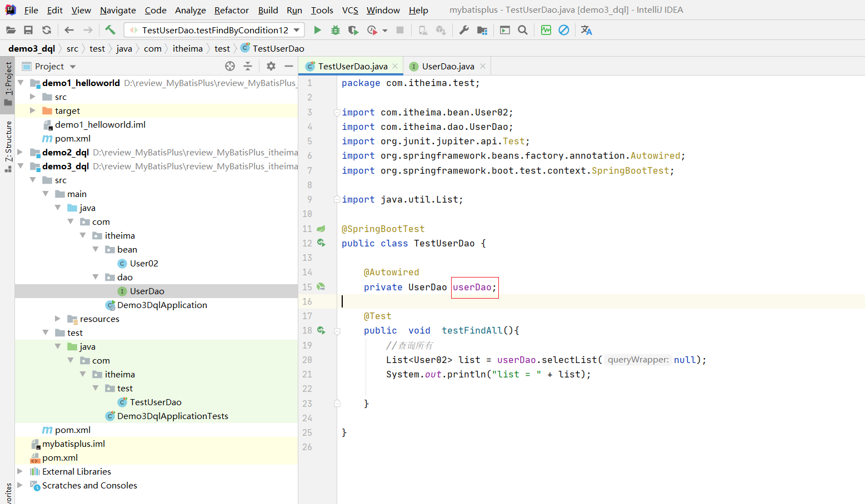Collapse the bean package node
The height and width of the screenshot is (504, 865).
click(x=96, y=249)
